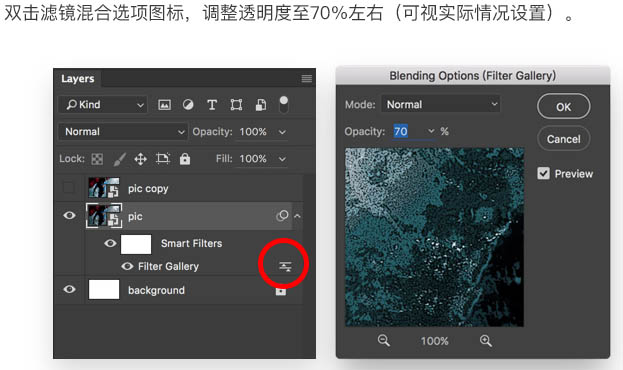Select the layer name "pic"

click(x=135, y=216)
